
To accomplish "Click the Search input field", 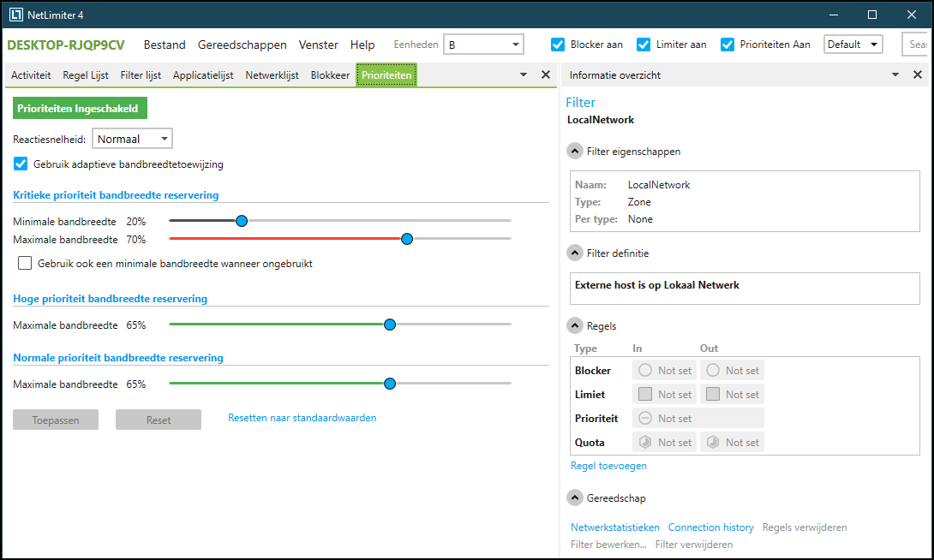I will (x=915, y=45).
